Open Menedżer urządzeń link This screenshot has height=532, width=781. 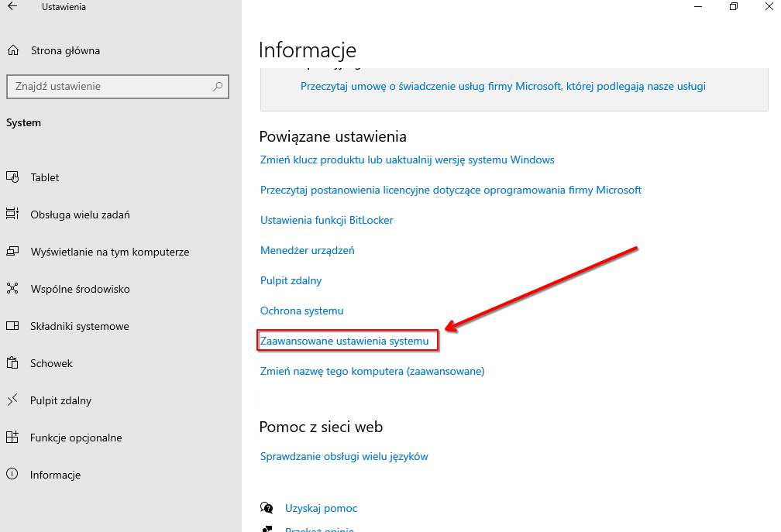(308, 250)
